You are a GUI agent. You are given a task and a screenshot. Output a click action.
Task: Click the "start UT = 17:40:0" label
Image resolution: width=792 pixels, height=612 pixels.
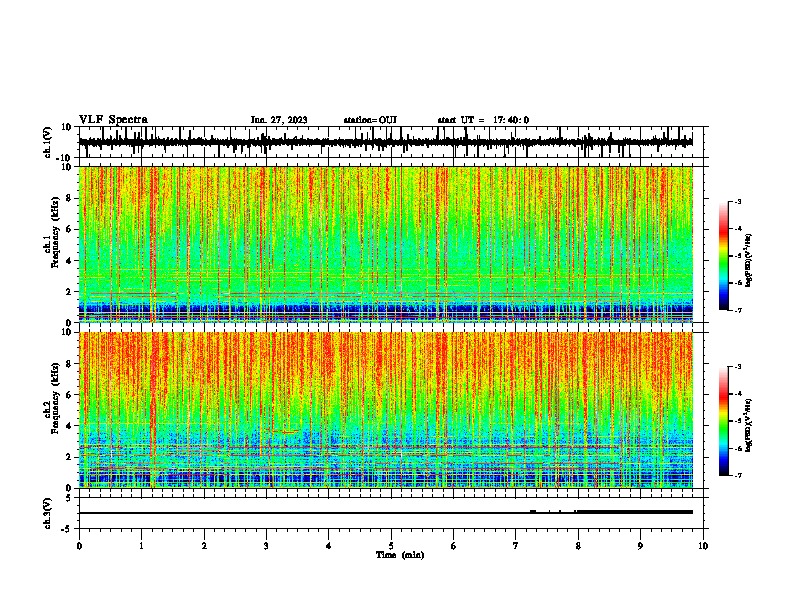point(483,120)
